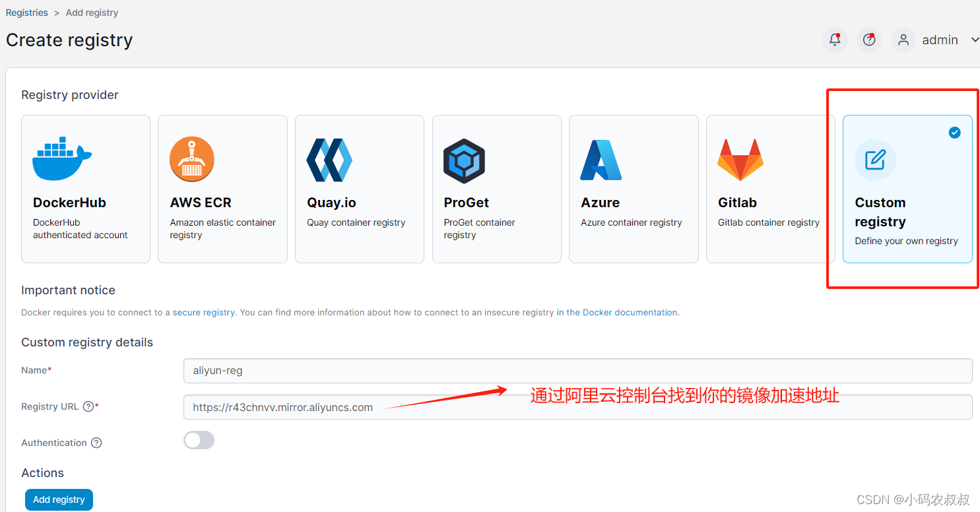This screenshot has height=512, width=980.
Task: Click 'Azure container registry' description
Action: pyautogui.click(x=632, y=222)
